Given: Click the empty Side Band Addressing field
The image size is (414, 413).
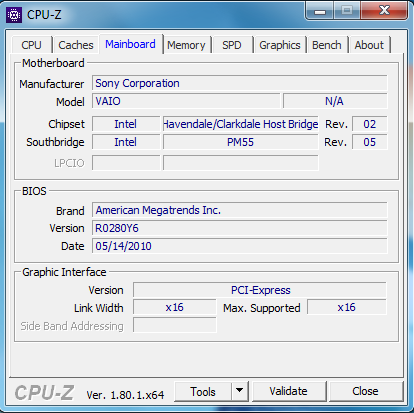Looking at the screenshot, I should pyautogui.click(x=175, y=325).
